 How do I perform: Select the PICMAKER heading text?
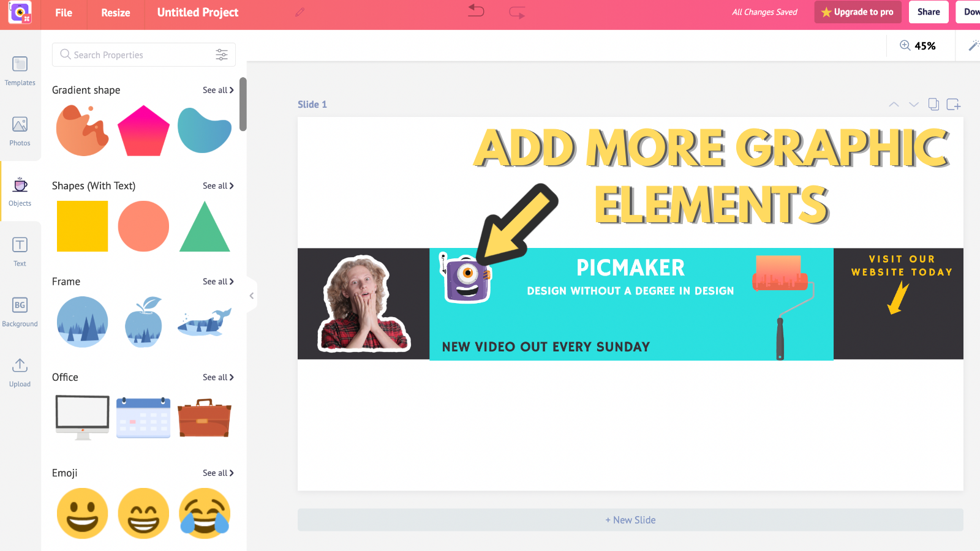coord(630,268)
